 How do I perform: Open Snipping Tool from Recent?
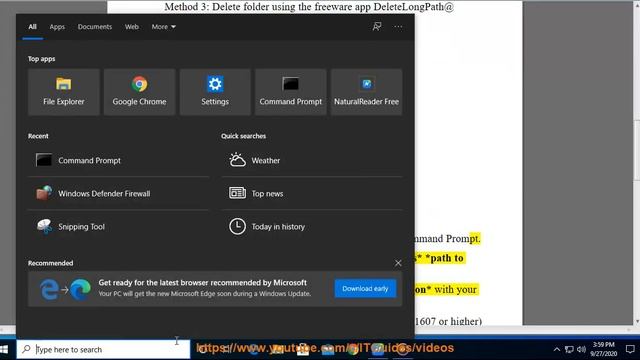(118, 227)
